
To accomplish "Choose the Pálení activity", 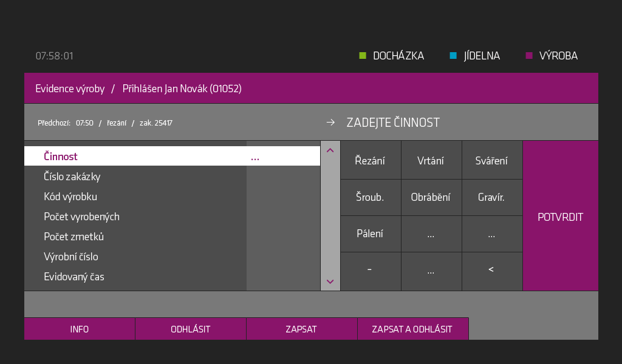I will pos(371,234).
